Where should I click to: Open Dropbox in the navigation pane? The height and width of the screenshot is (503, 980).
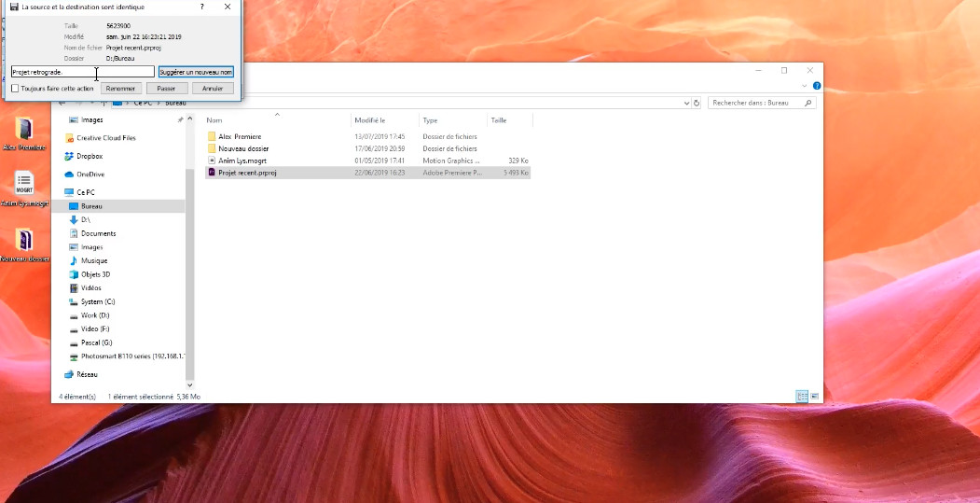84,156
